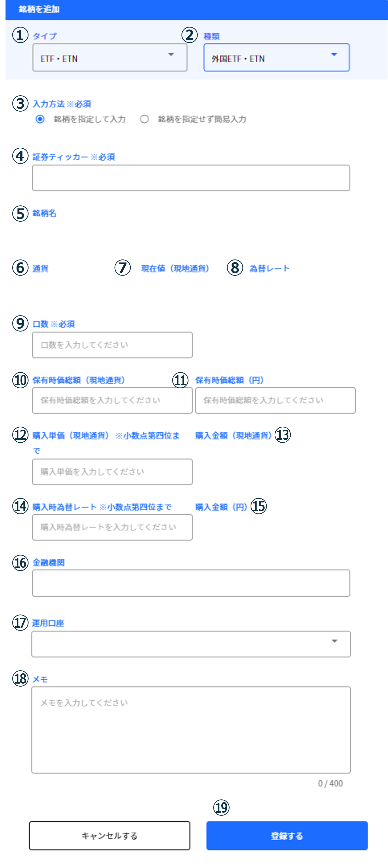This screenshot has height=868, width=388.
Task: Select the 銘柄を指定して入力 radio button
Action: pos(40,119)
